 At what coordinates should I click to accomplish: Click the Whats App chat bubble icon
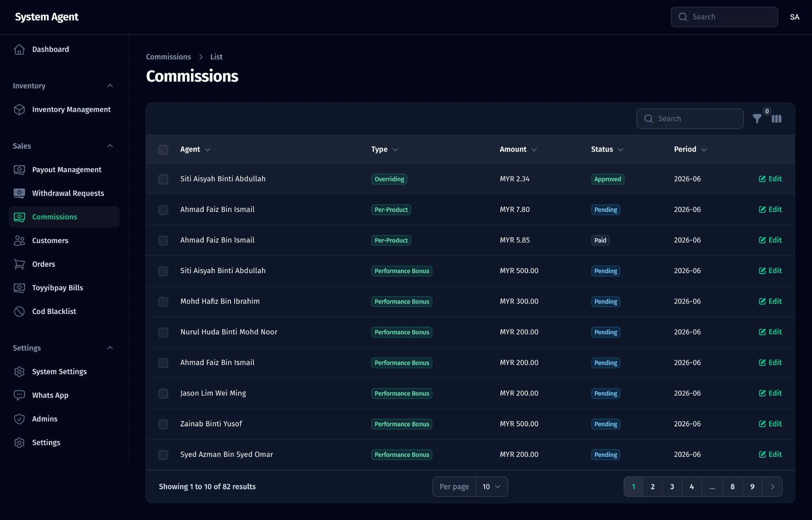pyautogui.click(x=19, y=395)
